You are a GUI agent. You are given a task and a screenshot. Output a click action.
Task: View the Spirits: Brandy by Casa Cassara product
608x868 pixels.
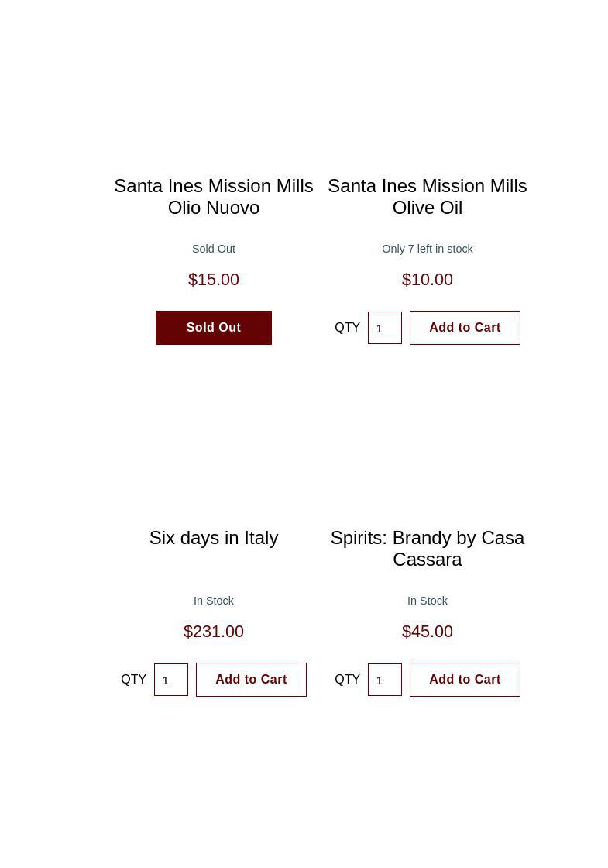coord(428,549)
